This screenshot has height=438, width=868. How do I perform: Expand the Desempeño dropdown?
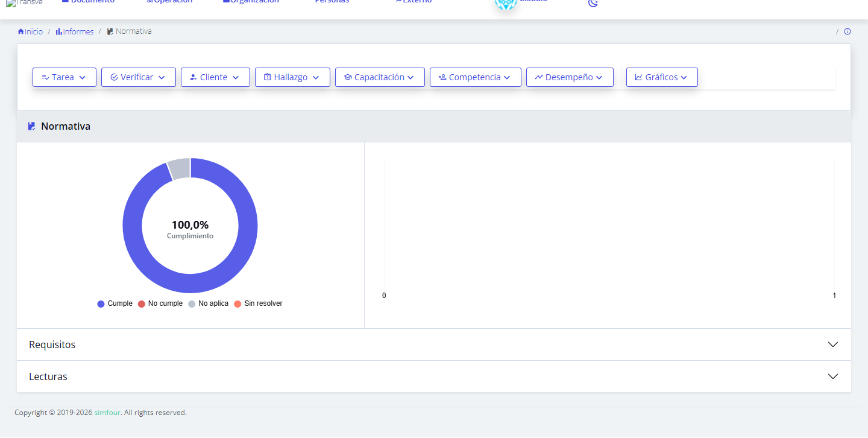570,77
